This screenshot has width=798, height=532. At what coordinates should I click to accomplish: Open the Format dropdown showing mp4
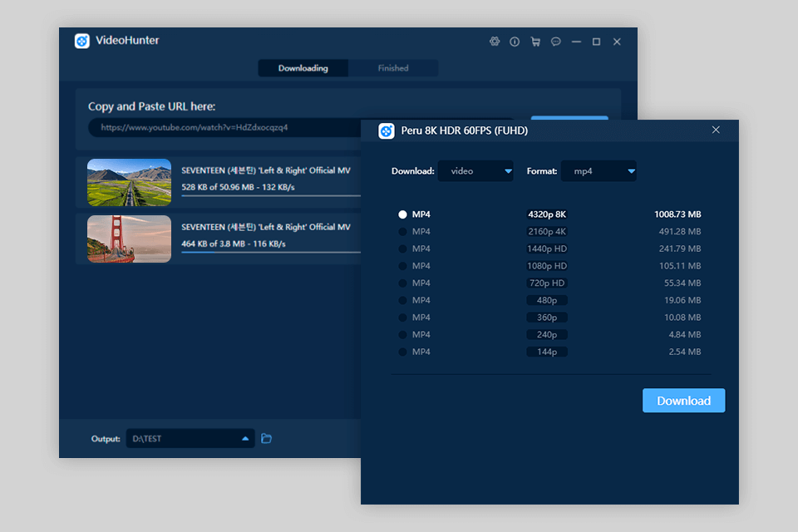(x=598, y=171)
